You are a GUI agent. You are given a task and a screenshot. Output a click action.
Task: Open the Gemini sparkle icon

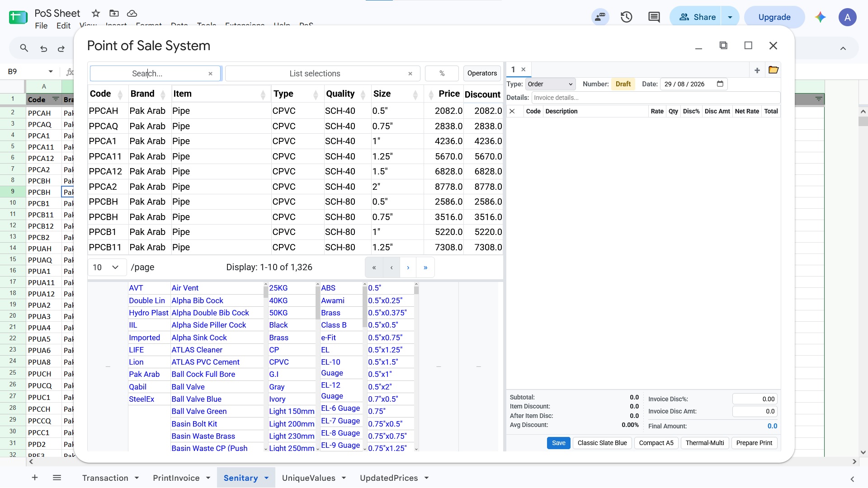click(x=820, y=17)
